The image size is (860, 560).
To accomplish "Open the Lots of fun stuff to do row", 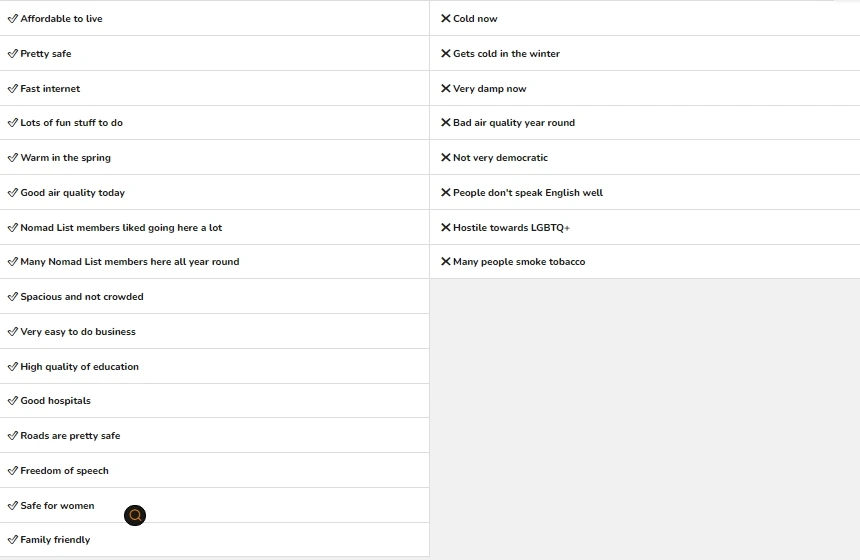I will coord(71,123).
